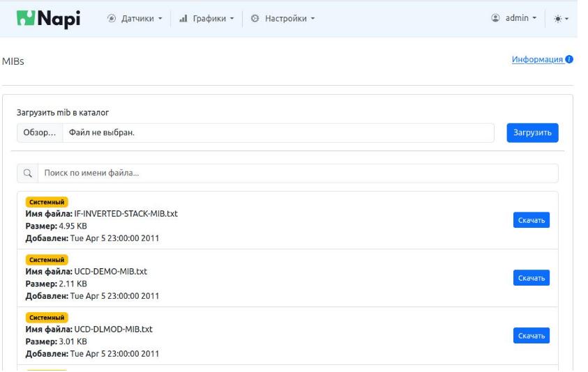The width and height of the screenshot is (588, 372).
Task: Click the blue info icon next to Информация
Action: click(569, 61)
